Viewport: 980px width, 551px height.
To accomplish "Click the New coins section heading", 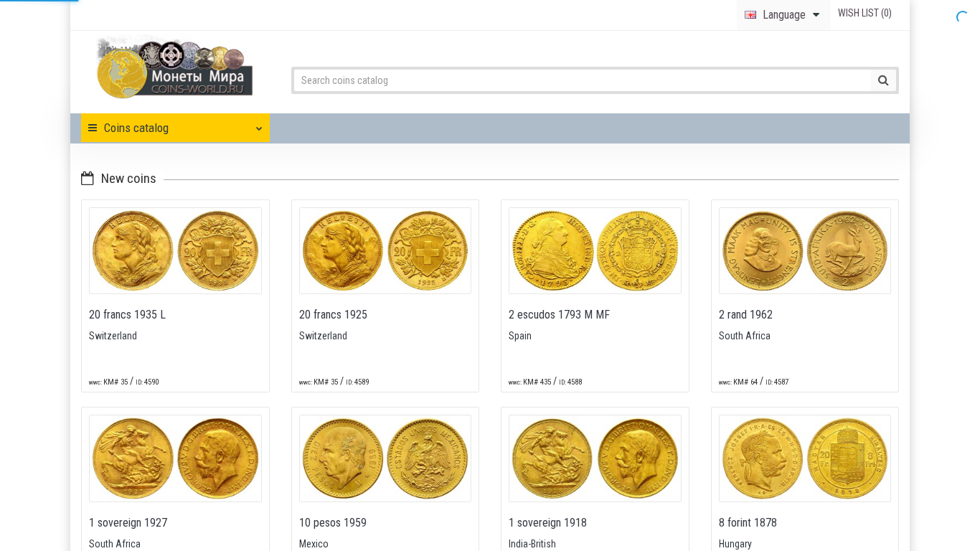I will [x=128, y=179].
